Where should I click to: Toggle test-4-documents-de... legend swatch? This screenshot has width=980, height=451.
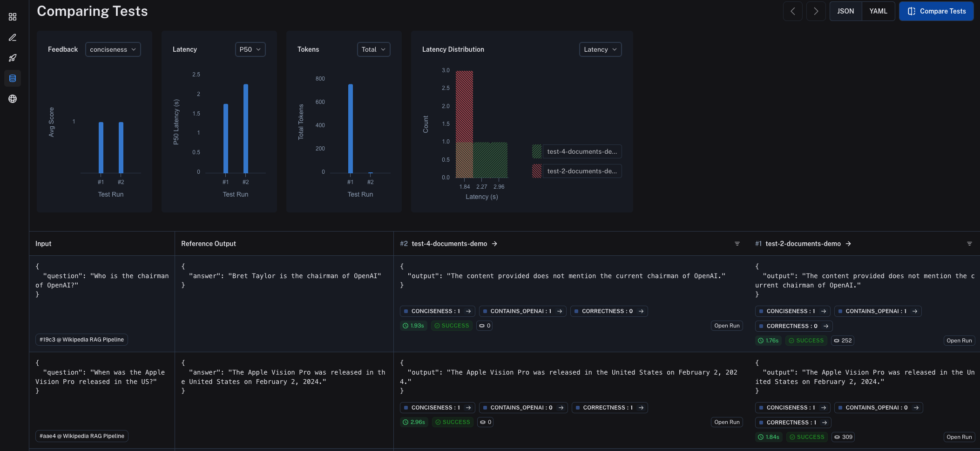pyautogui.click(x=537, y=151)
